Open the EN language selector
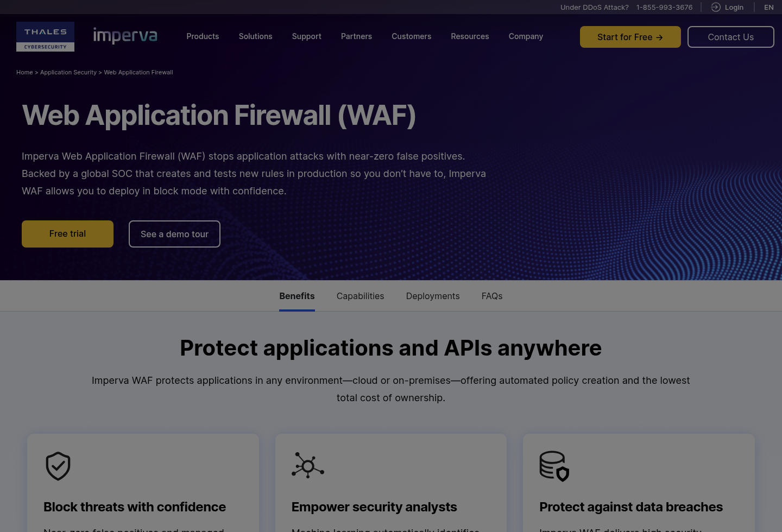 [x=769, y=7]
